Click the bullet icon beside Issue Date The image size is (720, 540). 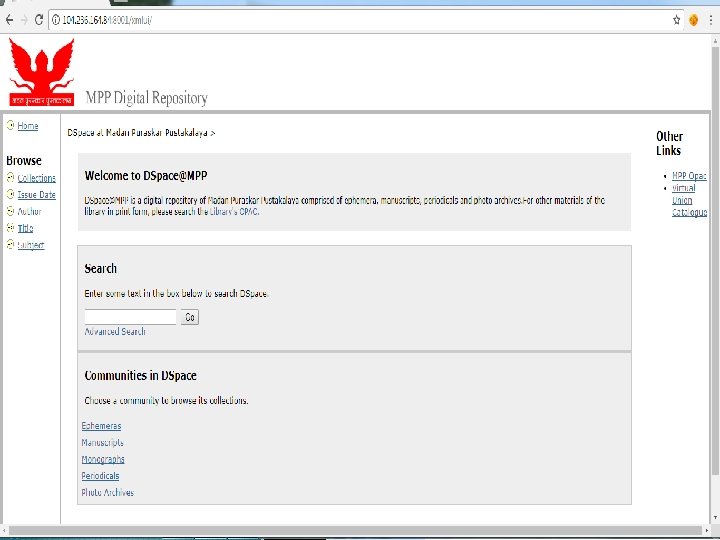[x=11, y=194]
